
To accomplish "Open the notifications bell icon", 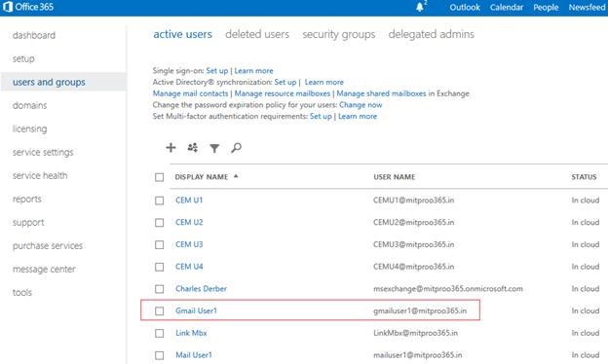I will coord(420,7).
